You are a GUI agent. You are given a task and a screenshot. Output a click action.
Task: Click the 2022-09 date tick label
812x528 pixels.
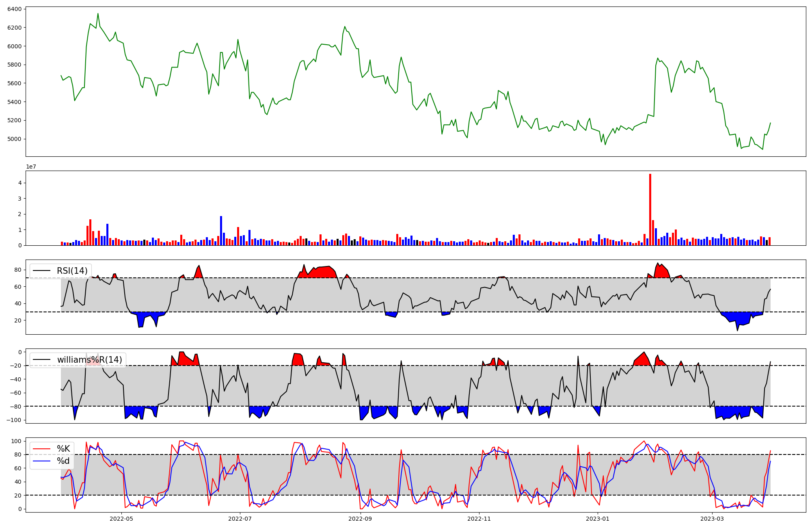[x=361, y=519]
